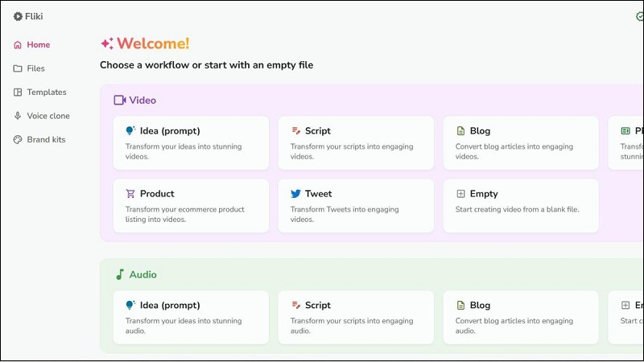
Task: Click the Tweet bird icon
Action: 295,194
